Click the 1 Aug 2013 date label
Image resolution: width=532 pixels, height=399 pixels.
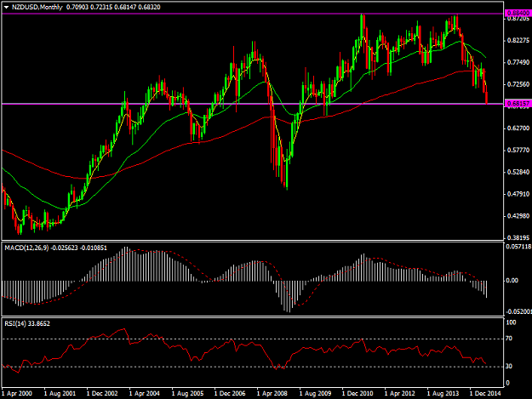click(x=443, y=394)
